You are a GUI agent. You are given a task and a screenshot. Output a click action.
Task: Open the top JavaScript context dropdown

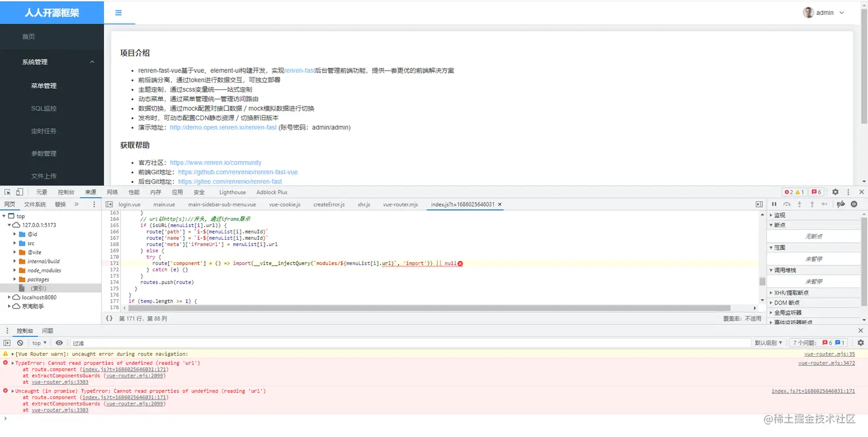pyautogui.click(x=39, y=343)
